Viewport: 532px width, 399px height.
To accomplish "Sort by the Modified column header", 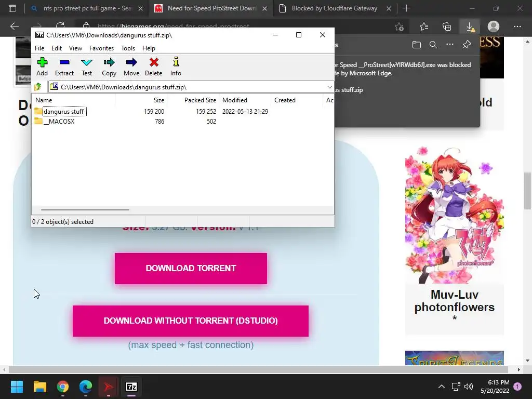I will pyautogui.click(x=245, y=100).
